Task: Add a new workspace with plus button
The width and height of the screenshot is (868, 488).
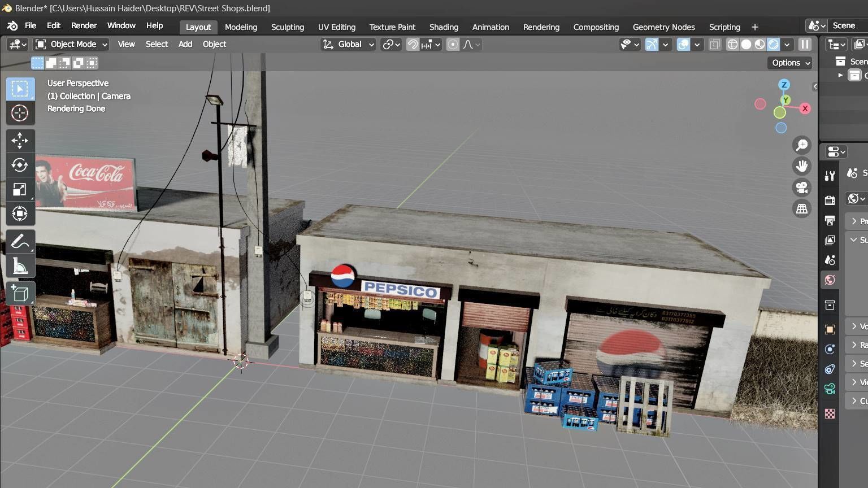Action: [754, 27]
